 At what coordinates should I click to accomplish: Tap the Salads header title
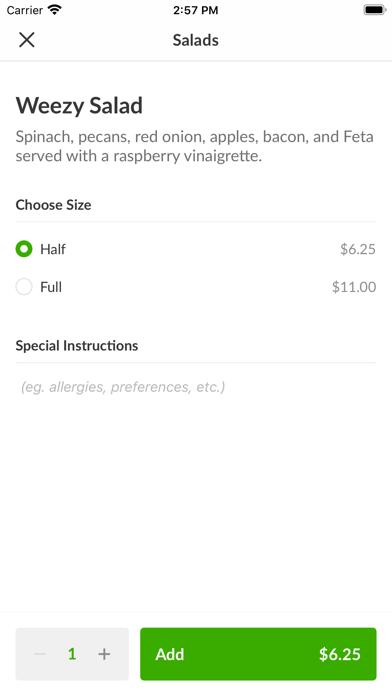196,40
